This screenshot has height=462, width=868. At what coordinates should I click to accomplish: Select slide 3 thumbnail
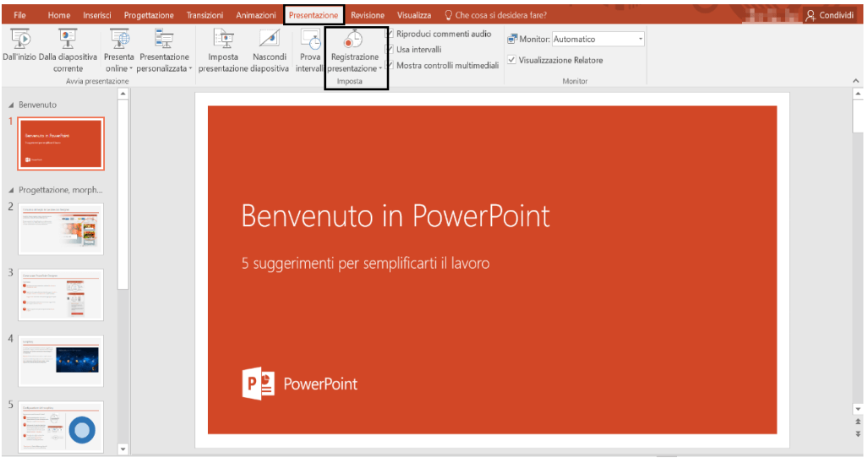[x=61, y=295]
